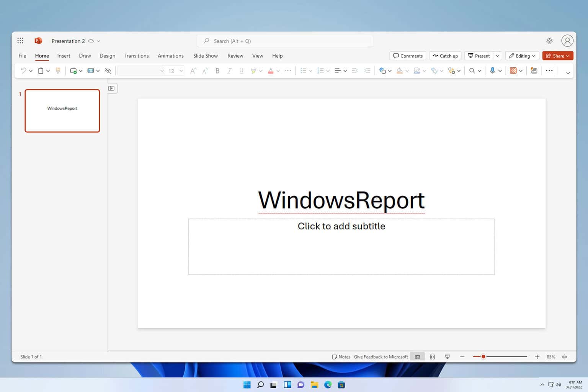Click the zoom slider handle

483,357
